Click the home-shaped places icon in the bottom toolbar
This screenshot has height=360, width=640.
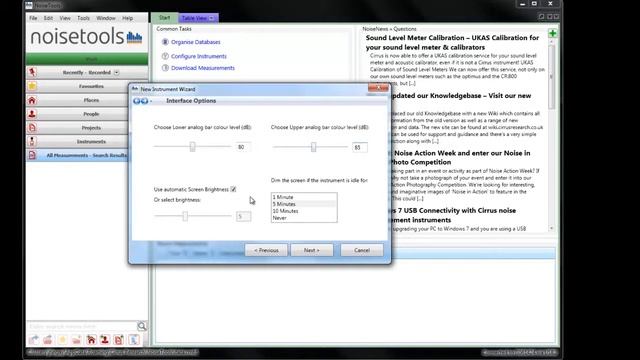[91, 340]
